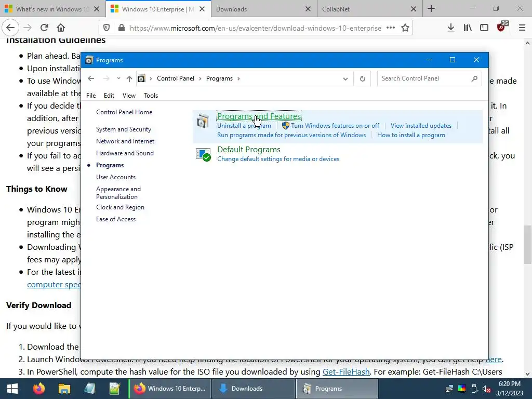This screenshot has width=532, height=399.
Task: Close the Downloads browser tab
Action: [x=308, y=9]
